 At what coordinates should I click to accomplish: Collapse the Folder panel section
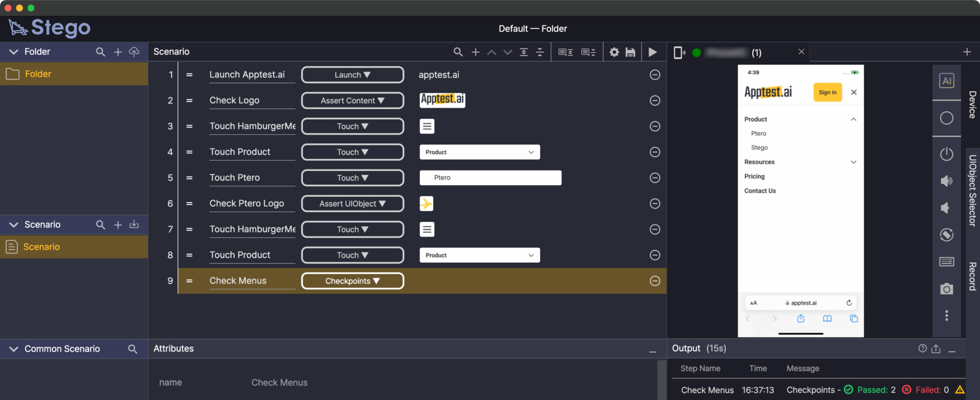click(14, 52)
